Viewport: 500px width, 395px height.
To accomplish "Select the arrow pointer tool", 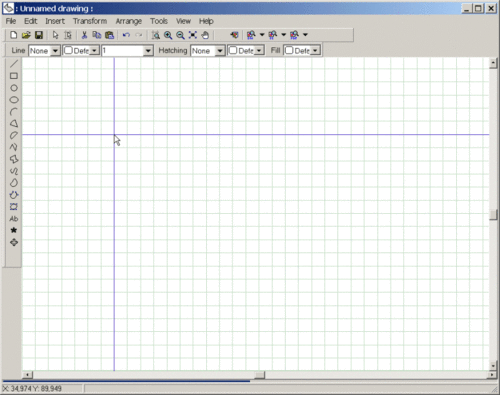I will click(x=55, y=35).
